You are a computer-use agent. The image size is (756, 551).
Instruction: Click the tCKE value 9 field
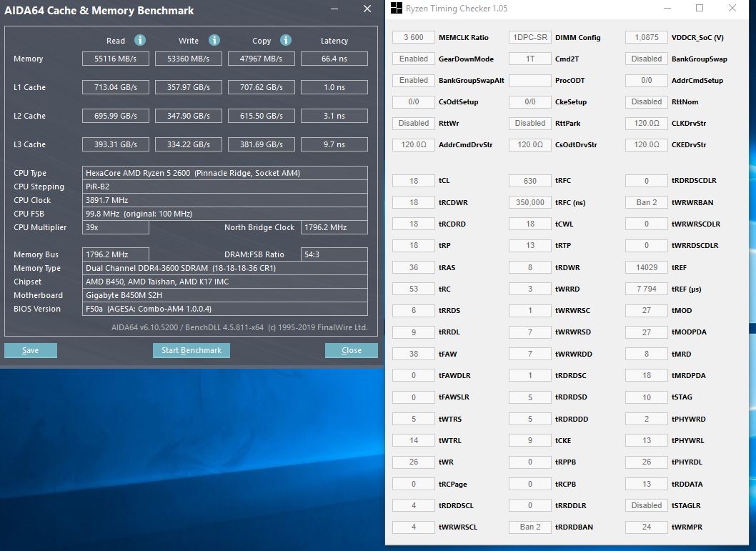[530, 440]
